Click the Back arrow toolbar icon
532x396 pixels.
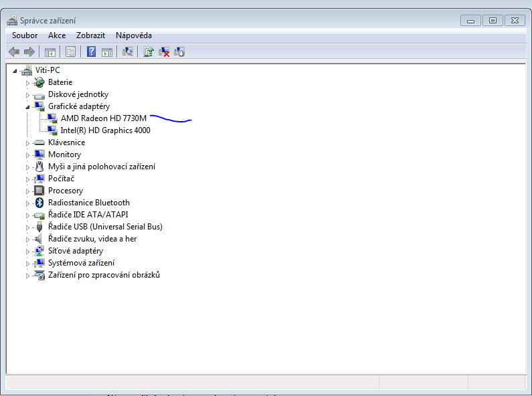tap(14, 52)
